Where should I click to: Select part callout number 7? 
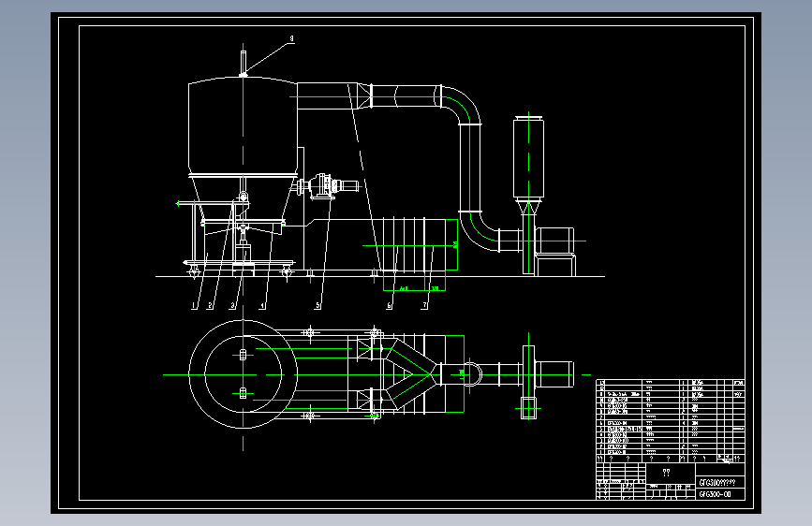point(424,306)
